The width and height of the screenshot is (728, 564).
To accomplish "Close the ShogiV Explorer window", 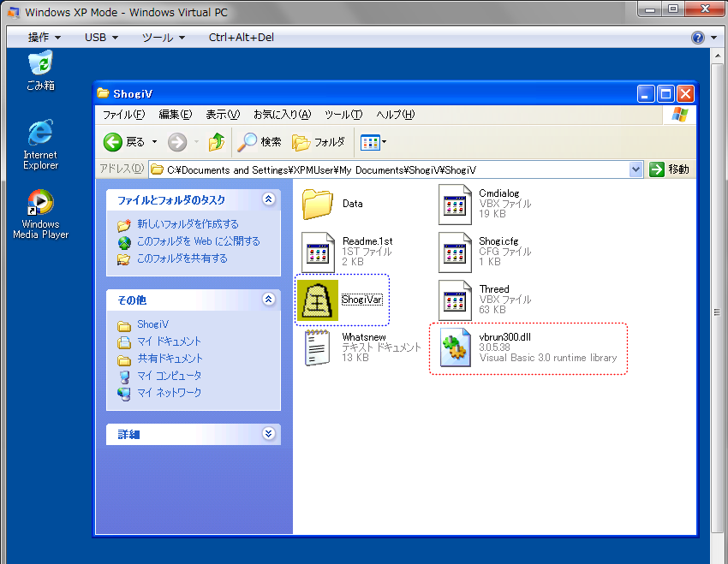I will (686, 94).
